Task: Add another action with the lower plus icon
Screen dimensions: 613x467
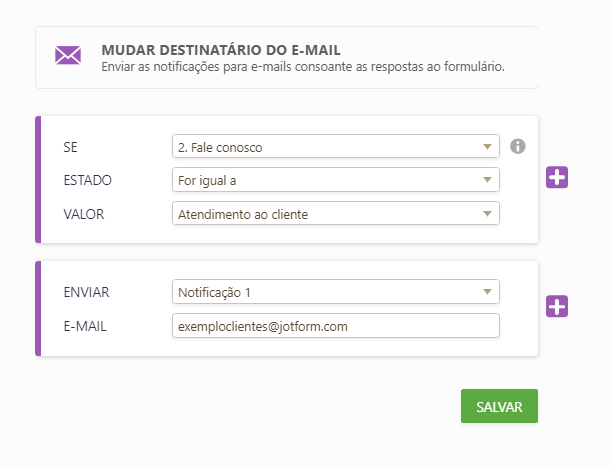Action: point(557,307)
